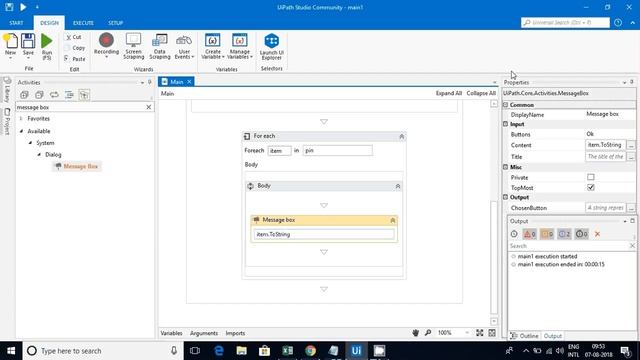Select the pan hand tool

point(416,333)
